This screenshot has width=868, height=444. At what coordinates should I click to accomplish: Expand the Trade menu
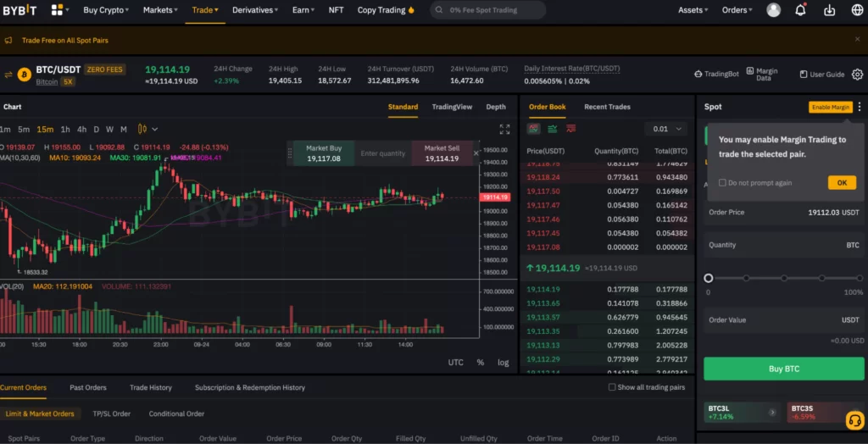coord(205,10)
